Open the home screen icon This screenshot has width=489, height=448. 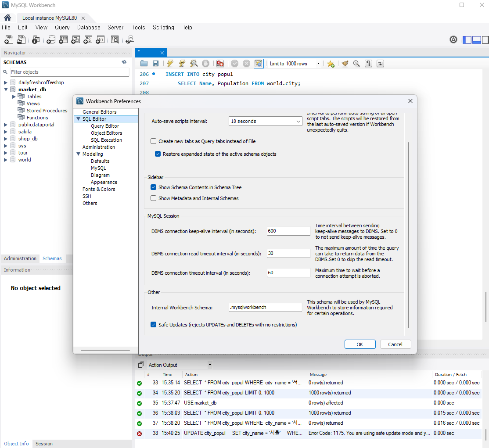click(7, 18)
